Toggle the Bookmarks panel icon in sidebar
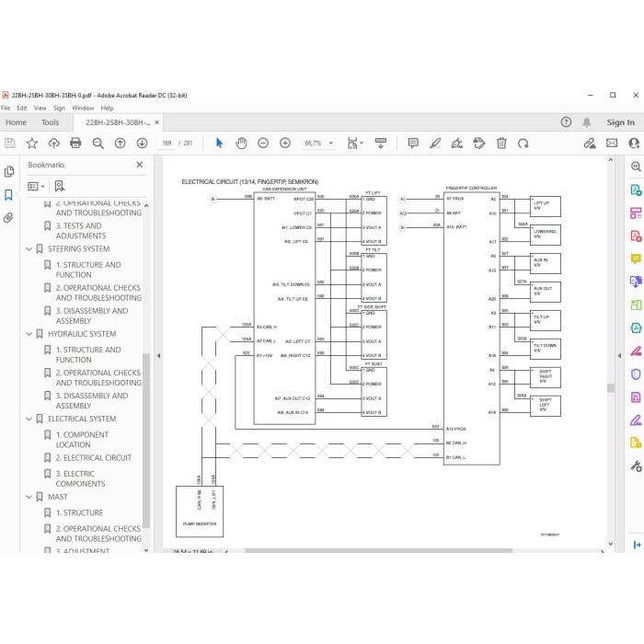 point(8,195)
